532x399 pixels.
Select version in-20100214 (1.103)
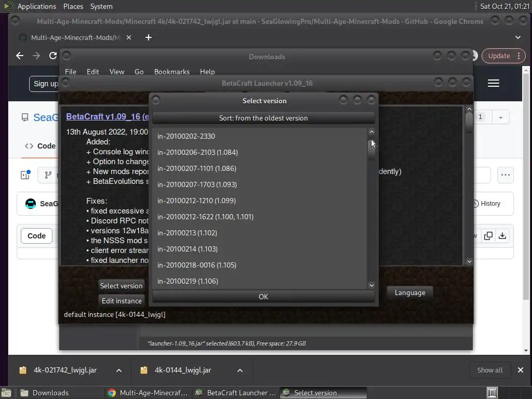click(x=260, y=249)
